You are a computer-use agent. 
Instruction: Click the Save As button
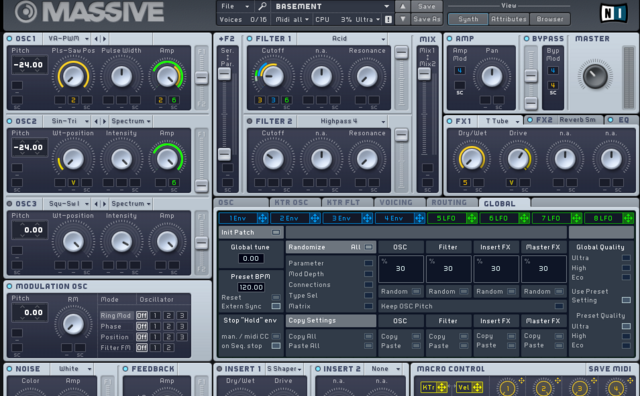point(427,19)
